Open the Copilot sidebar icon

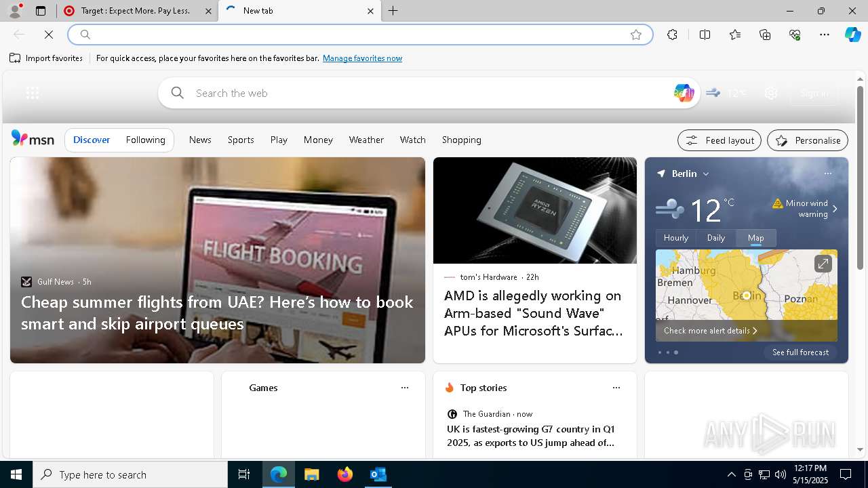click(x=852, y=35)
